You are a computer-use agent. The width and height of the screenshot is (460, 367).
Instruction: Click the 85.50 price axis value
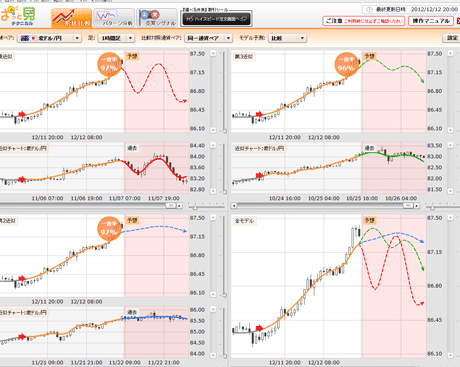(x=197, y=321)
